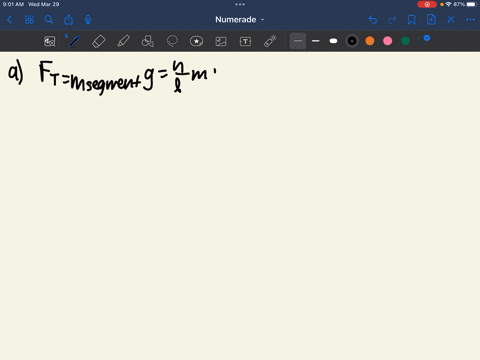Add a new page
480x360 pixels.
tap(431, 20)
